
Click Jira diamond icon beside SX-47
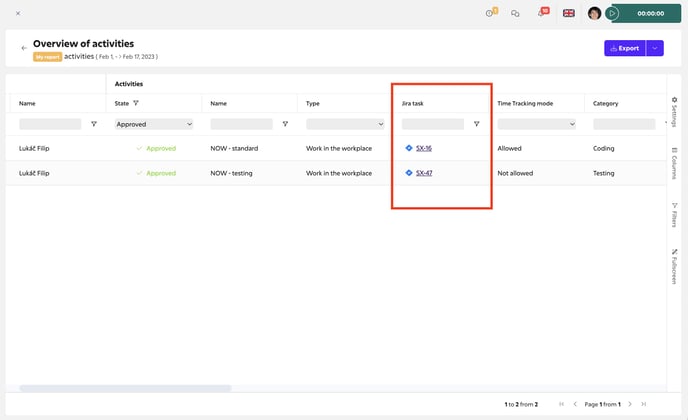coord(408,172)
